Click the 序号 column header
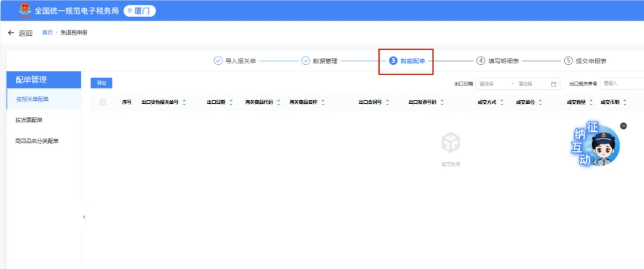 (x=126, y=102)
